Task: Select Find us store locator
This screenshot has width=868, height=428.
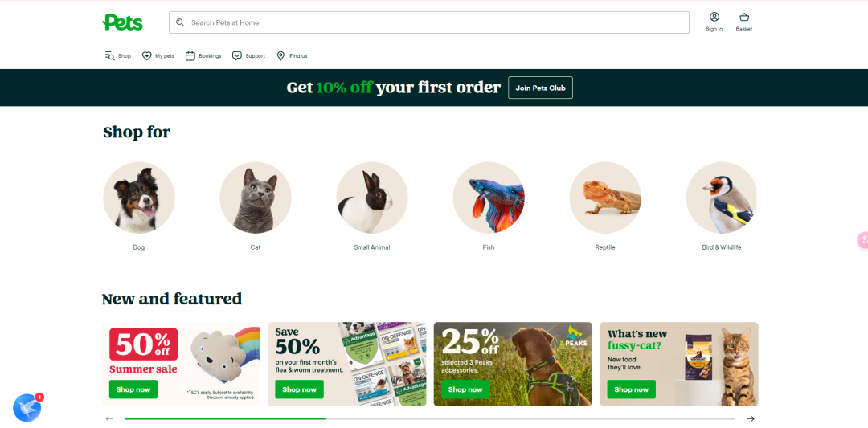Action: (x=292, y=56)
